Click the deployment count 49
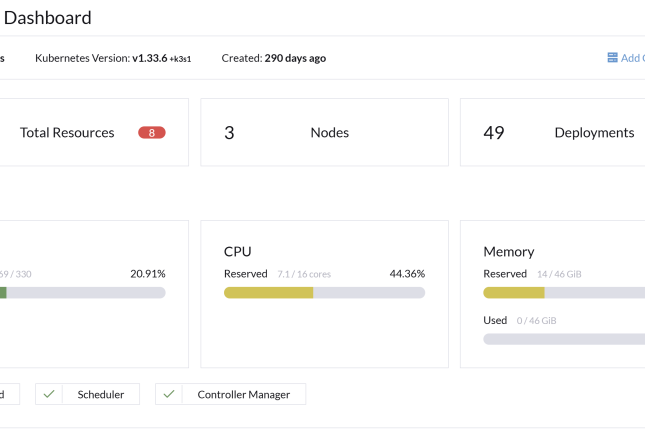The image size is (645, 430). [x=494, y=132]
